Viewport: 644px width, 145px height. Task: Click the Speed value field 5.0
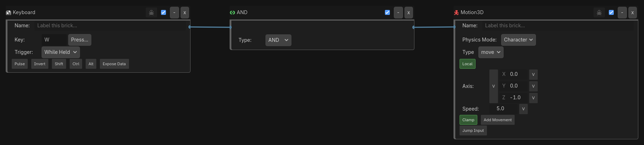pos(504,108)
